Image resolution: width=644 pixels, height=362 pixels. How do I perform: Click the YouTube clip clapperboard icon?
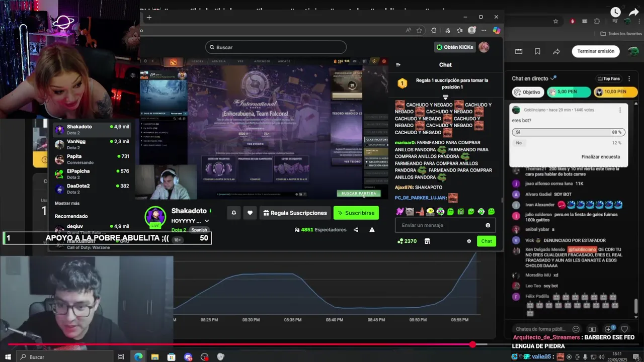[x=519, y=51]
